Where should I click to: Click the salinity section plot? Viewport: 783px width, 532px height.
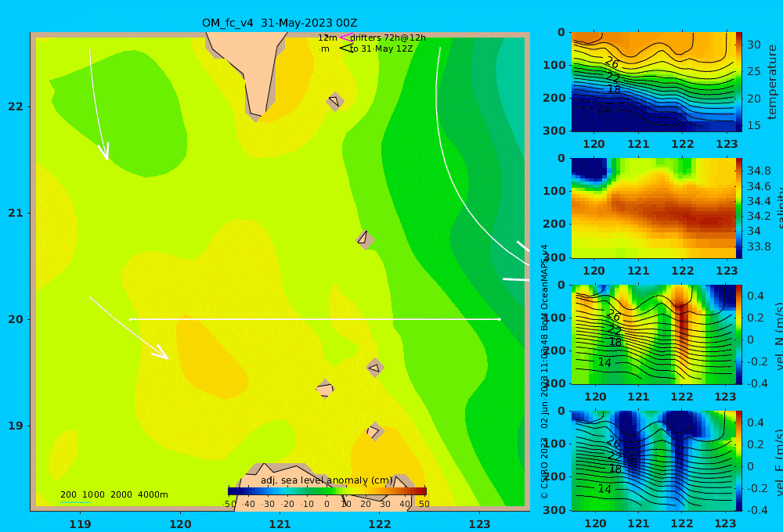(653, 208)
